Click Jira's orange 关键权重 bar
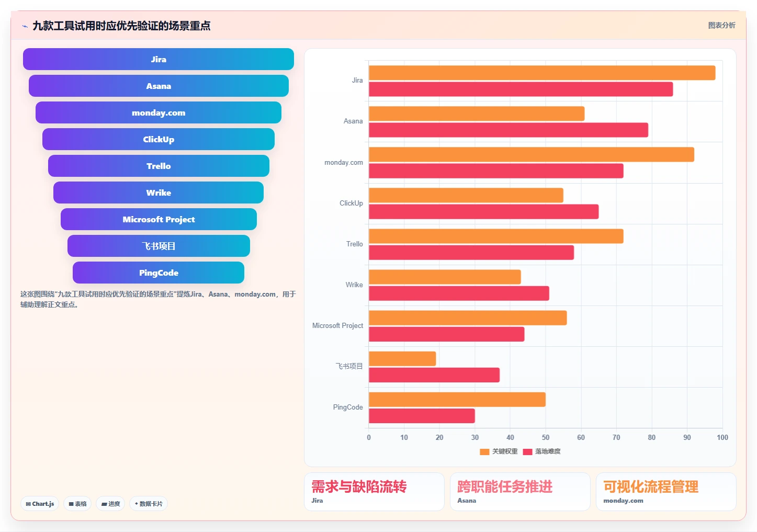 coord(542,73)
